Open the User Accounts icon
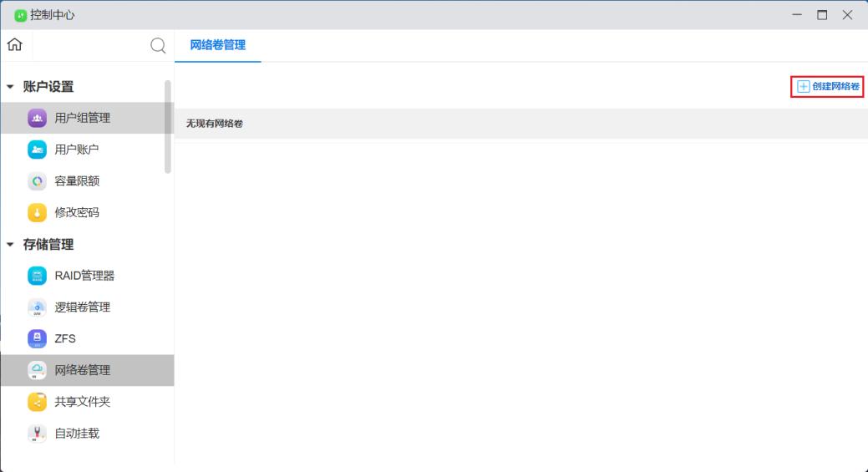 point(38,150)
